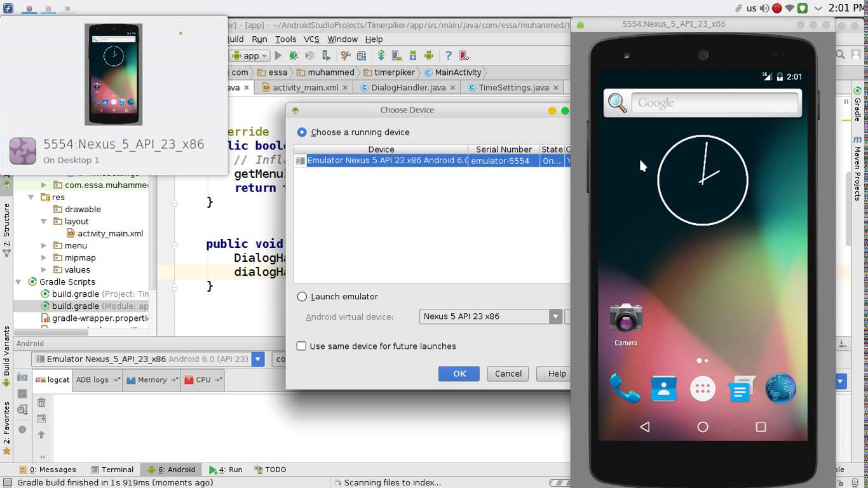Start the Debug app toolbar icon
Viewport: 868px width, 488px height.
(x=294, y=55)
